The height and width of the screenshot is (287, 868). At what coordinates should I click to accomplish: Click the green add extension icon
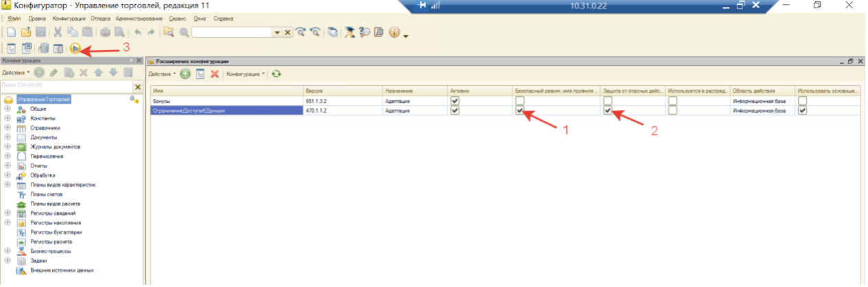185,73
